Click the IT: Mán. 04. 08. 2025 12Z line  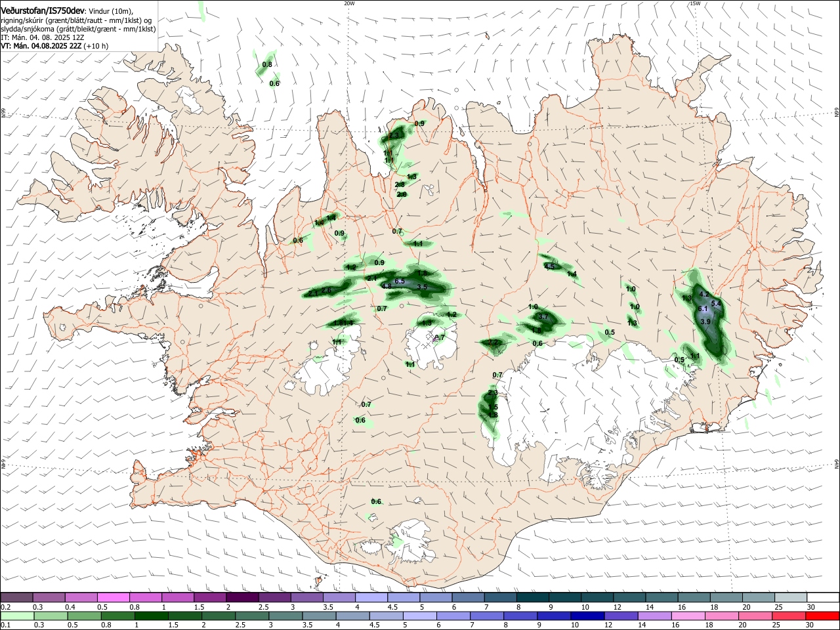(43, 37)
